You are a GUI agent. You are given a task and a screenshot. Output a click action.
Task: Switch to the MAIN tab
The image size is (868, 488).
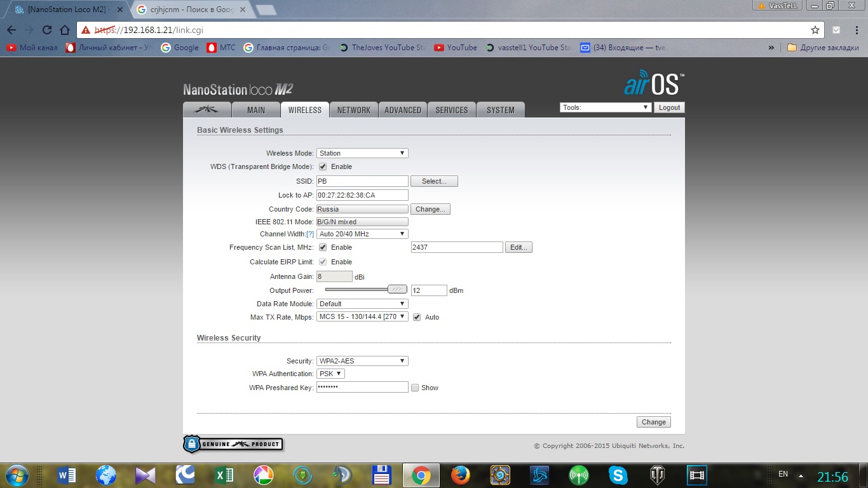pyautogui.click(x=256, y=109)
